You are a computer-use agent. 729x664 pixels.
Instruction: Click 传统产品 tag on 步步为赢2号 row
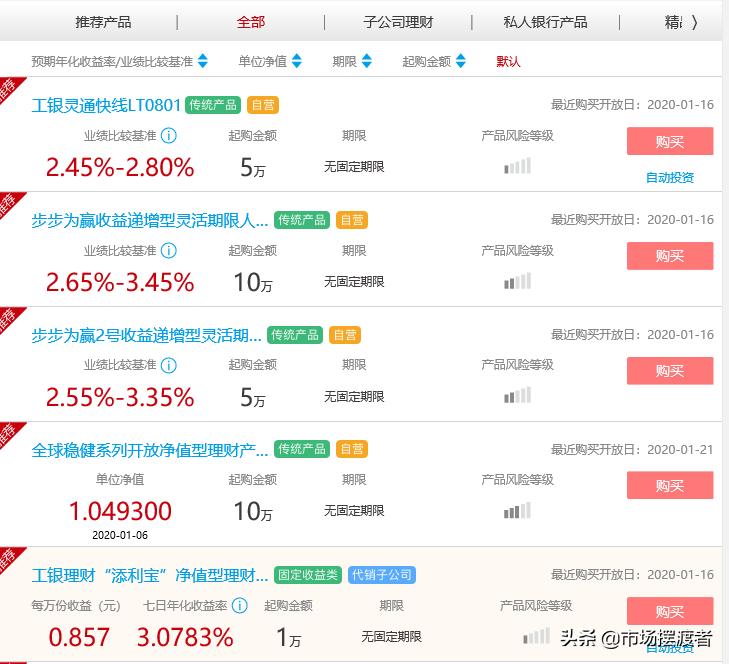(295, 335)
